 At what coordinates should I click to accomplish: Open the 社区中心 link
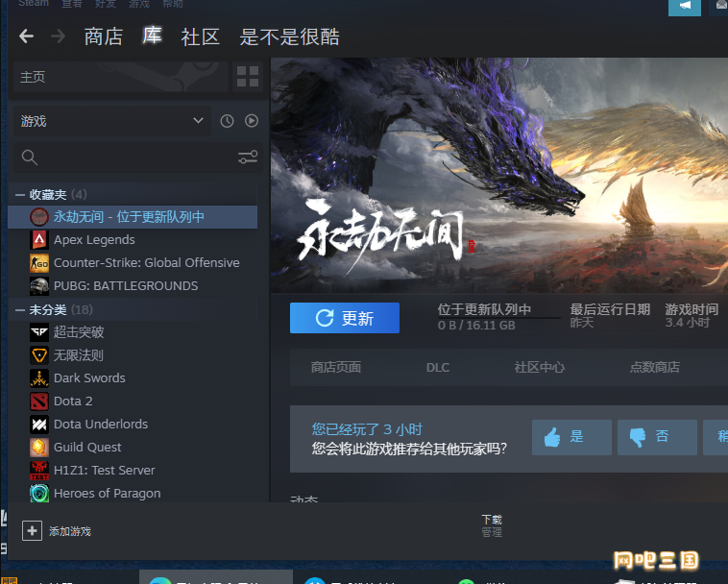pos(540,367)
